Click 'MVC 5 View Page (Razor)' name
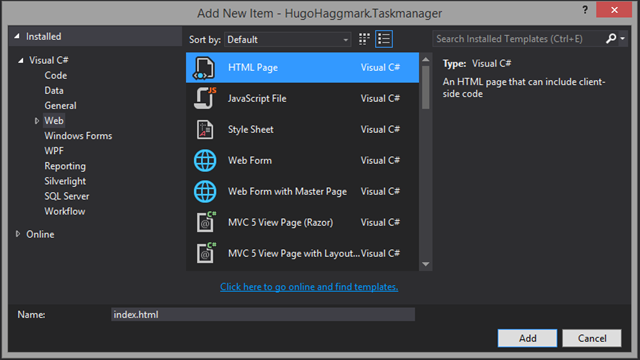The width and height of the screenshot is (640, 360). pyautogui.click(x=280, y=222)
